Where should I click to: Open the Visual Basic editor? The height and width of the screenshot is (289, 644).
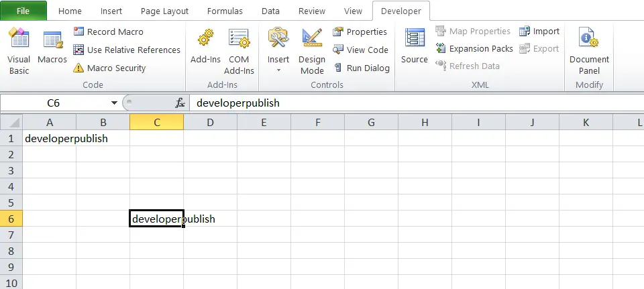click(x=19, y=52)
